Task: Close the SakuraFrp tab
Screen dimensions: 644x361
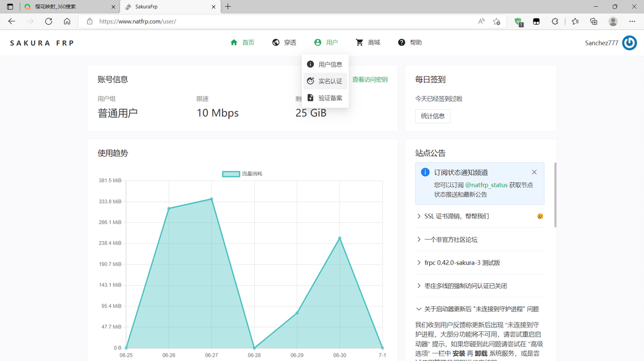Action: [213, 6]
